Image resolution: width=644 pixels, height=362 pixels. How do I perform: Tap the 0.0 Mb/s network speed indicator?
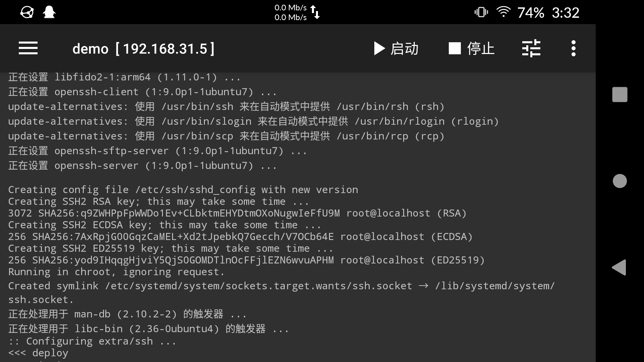pos(290,12)
